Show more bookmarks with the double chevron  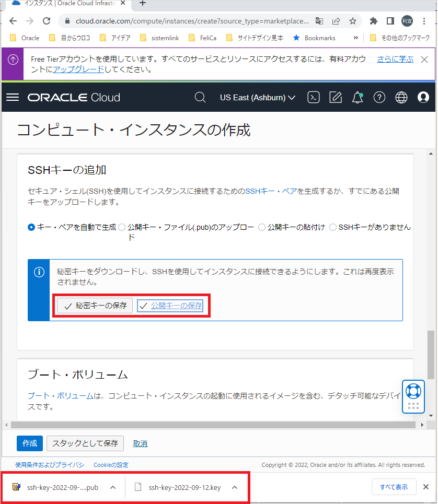(x=355, y=38)
